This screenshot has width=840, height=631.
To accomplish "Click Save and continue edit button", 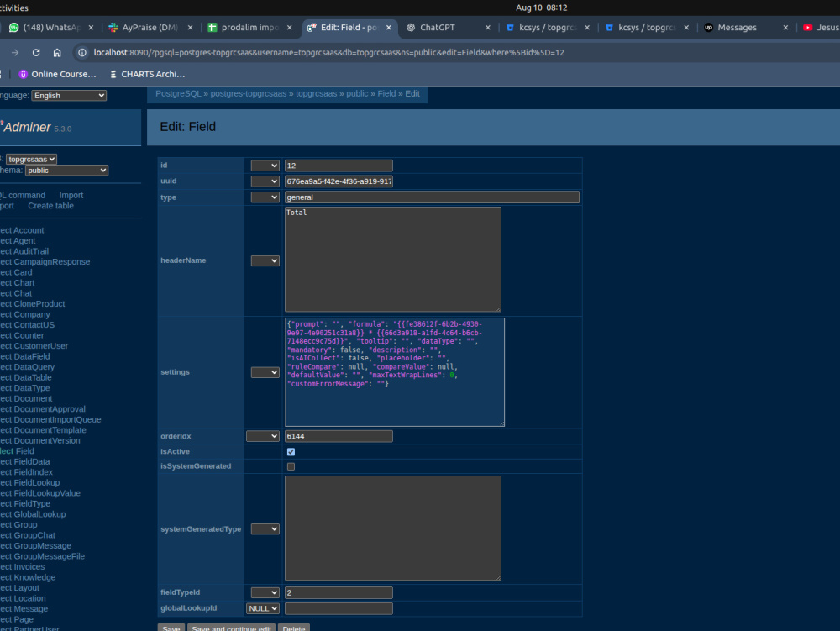I will (232, 628).
